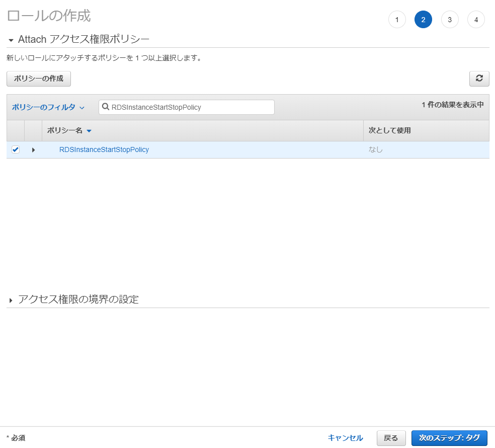
Task: Sort by ポリシー名 column header
Action: [69, 130]
